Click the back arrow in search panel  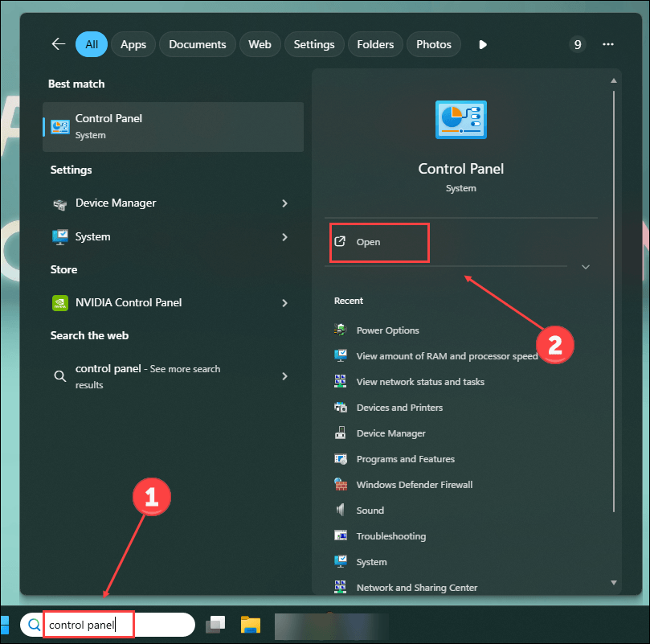click(57, 44)
